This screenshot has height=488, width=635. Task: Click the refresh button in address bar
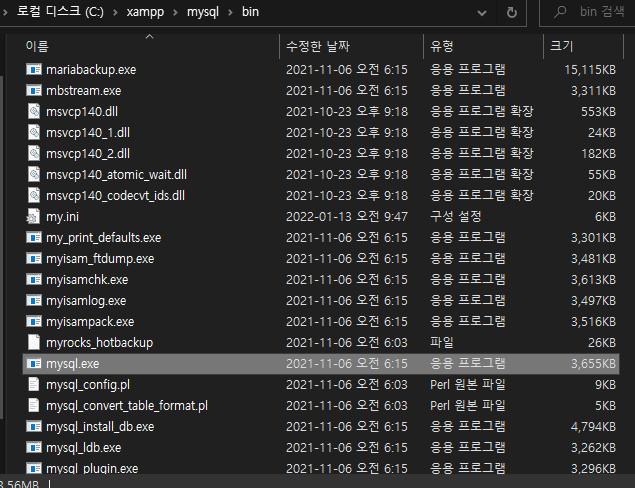pyautogui.click(x=512, y=13)
